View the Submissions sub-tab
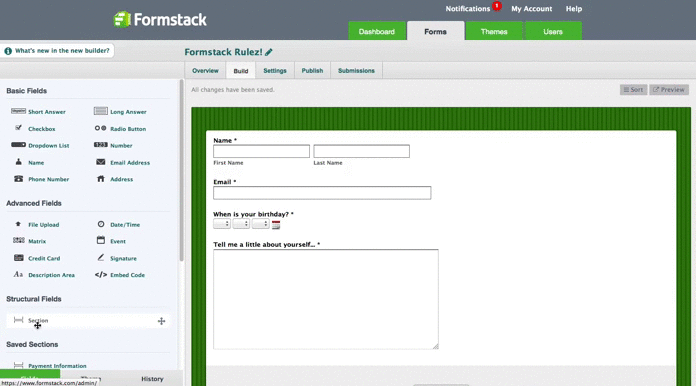Image resolution: width=696 pixels, height=386 pixels. coord(356,71)
